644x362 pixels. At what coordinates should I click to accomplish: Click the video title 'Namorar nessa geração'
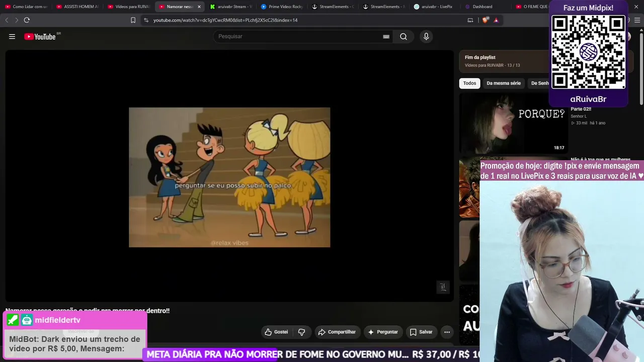click(x=88, y=311)
